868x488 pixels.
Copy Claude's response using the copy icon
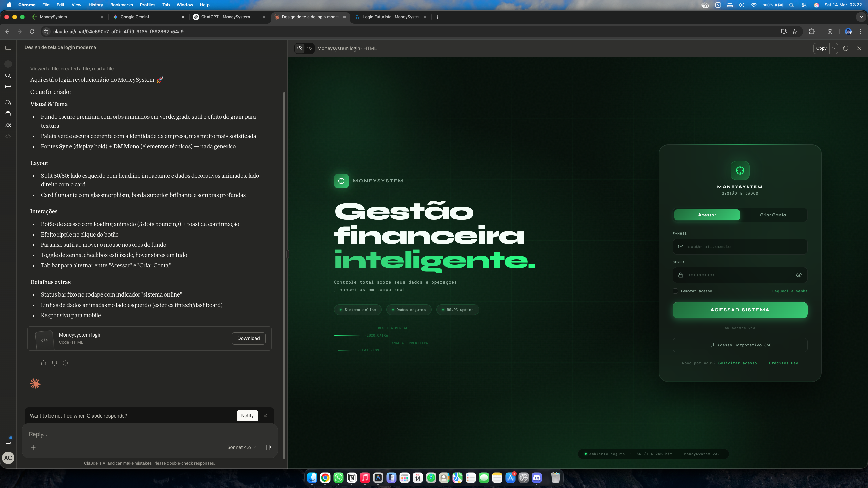[x=33, y=363]
